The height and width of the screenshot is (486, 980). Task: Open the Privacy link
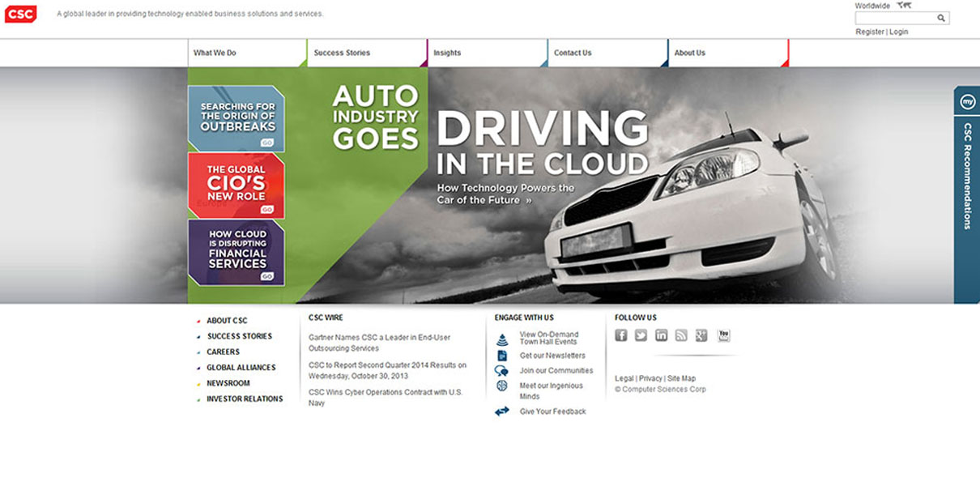650,379
